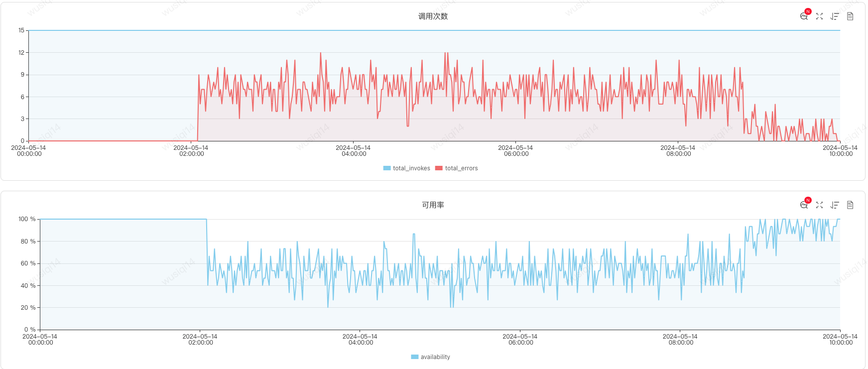Image resolution: width=868 pixels, height=369 pixels.
Task: Click 00:00:00 axis label in 可用率 chart
Action: coord(40,343)
